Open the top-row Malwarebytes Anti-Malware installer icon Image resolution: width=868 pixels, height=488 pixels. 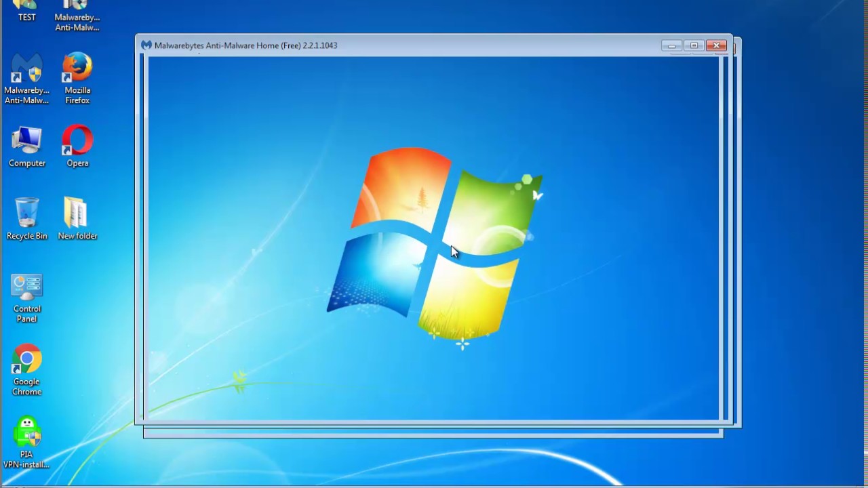click(77, 15)
